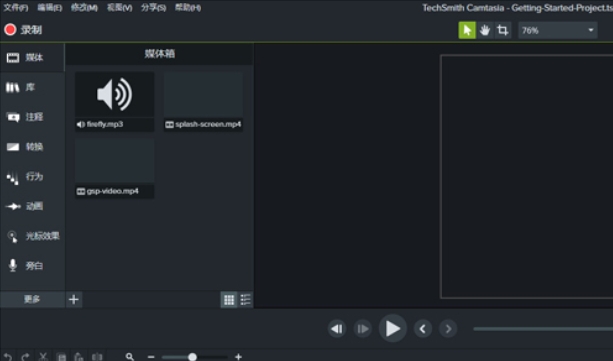Click the red Record button
This screenshot has width=613, height=361.
click(23, 30)
